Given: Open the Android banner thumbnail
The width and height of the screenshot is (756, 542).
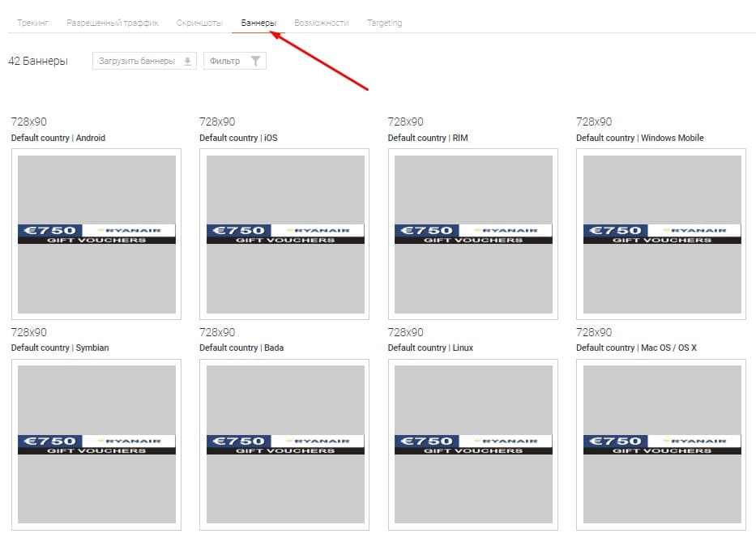Looking at the screenshot, I should point(96,234).
